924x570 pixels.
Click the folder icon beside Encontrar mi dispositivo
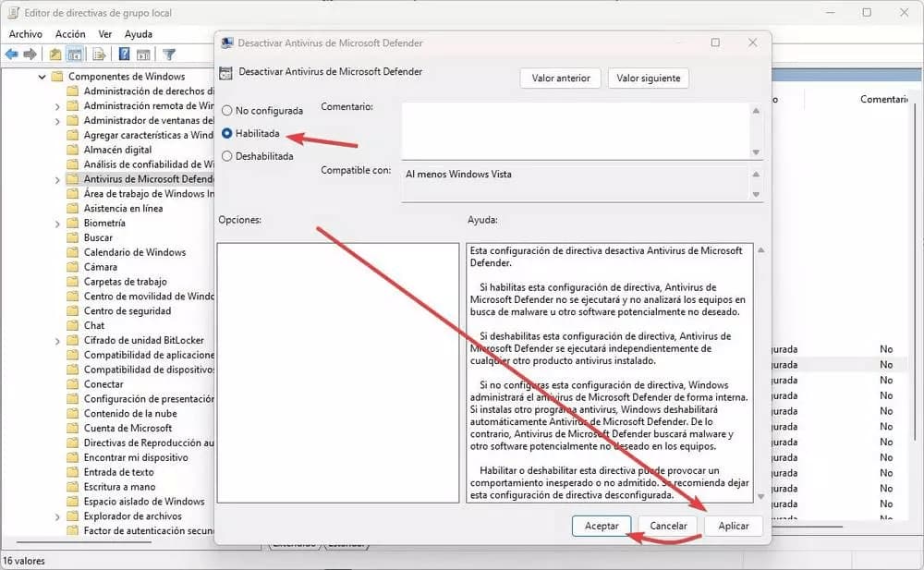tap(72, 457)
